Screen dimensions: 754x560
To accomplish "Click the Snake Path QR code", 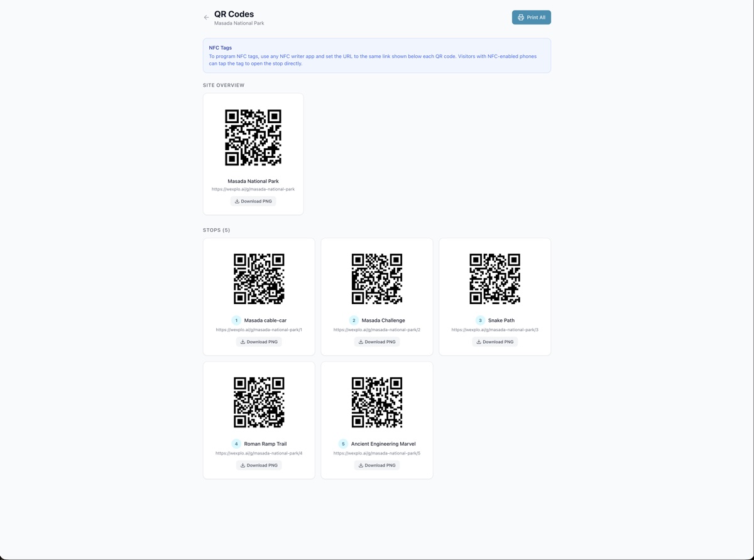I will pyautogui.click(x=495, y=279).
